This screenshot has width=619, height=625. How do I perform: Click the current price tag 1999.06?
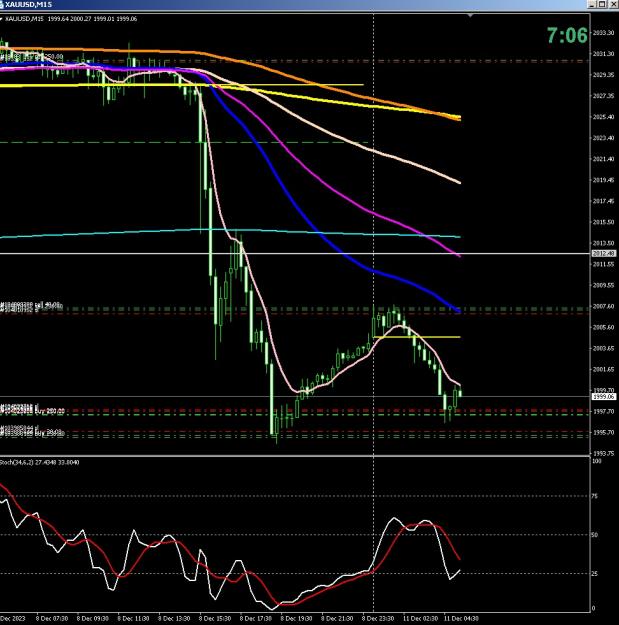pyautogui.click(x=604, y=397)
